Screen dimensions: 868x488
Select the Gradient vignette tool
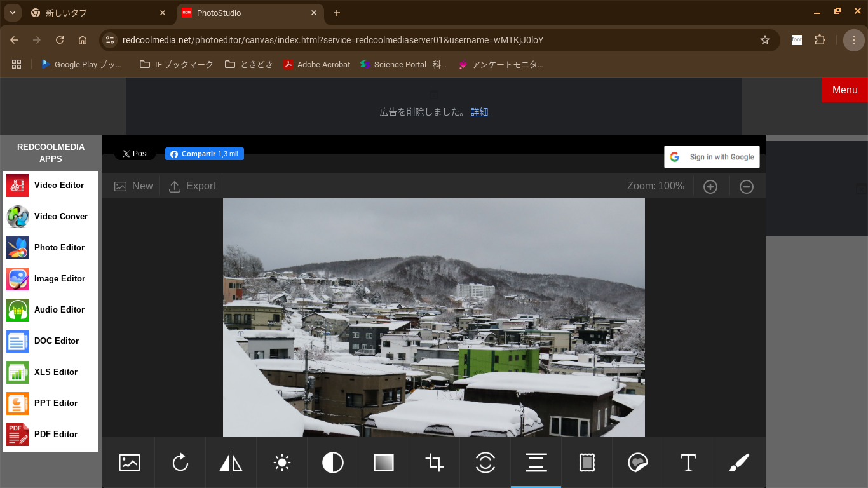point(383,463)
